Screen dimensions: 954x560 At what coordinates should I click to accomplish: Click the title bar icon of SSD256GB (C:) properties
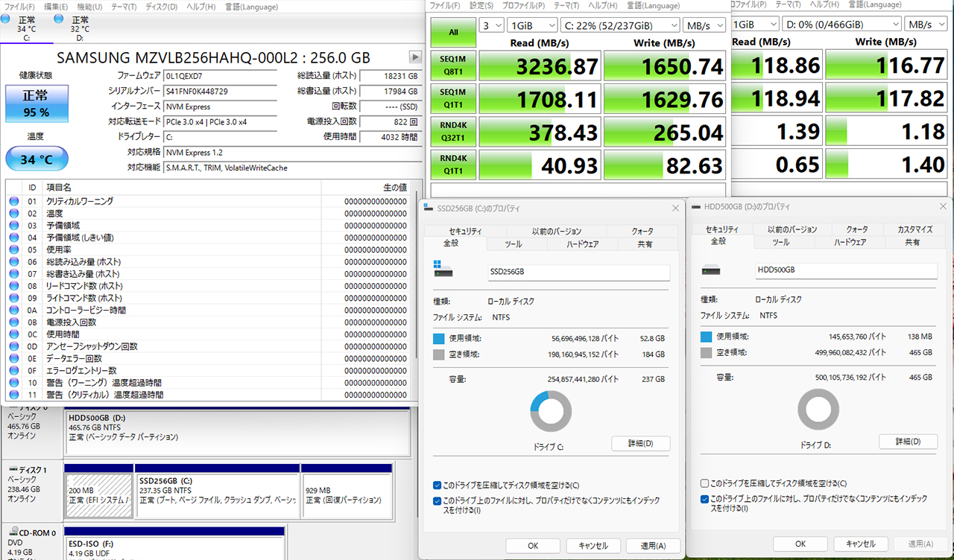click(428, 209)
